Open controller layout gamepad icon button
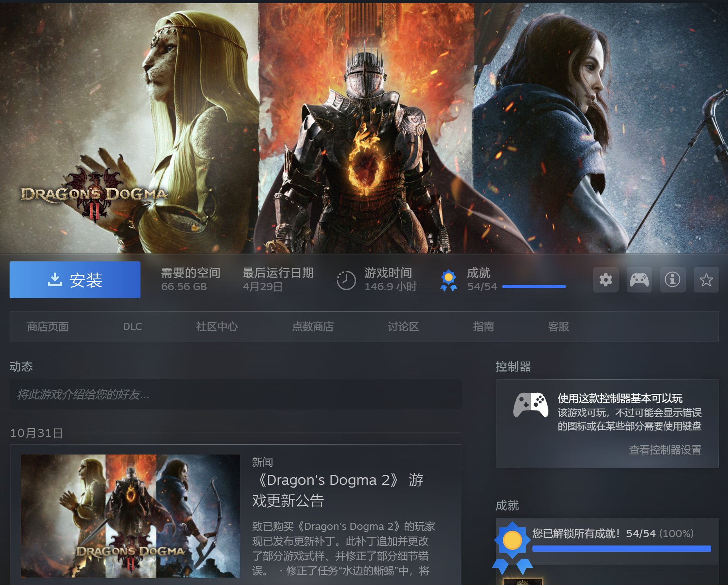 pyautogui.click(x=639, y=280)
